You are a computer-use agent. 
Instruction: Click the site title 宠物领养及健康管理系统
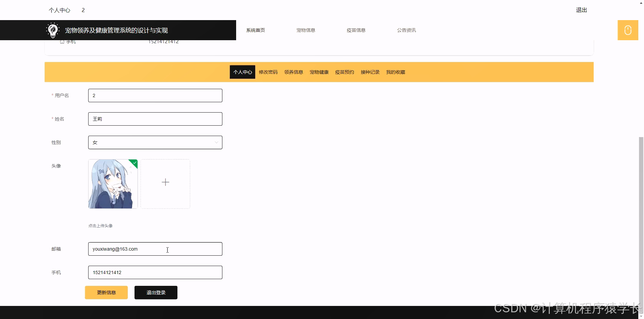(116, 30)
